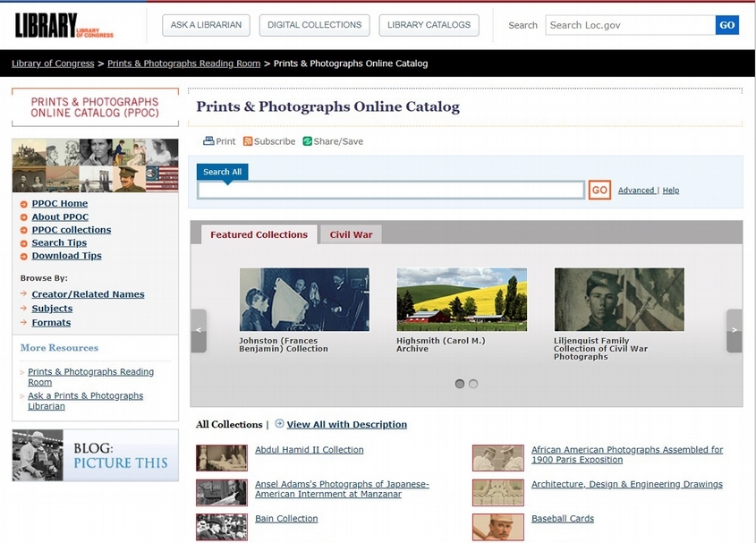Open PPOC collections link
The height and width of the screenshot is (543, 756).
point(72,230)
